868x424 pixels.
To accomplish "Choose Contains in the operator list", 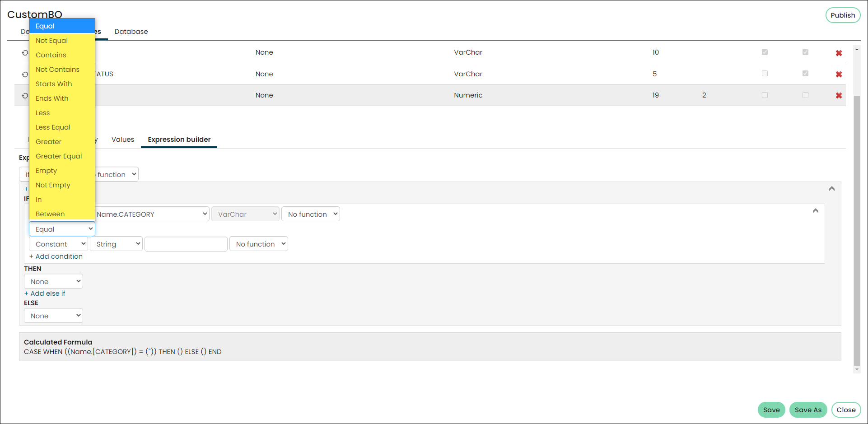I will [62, 55].
